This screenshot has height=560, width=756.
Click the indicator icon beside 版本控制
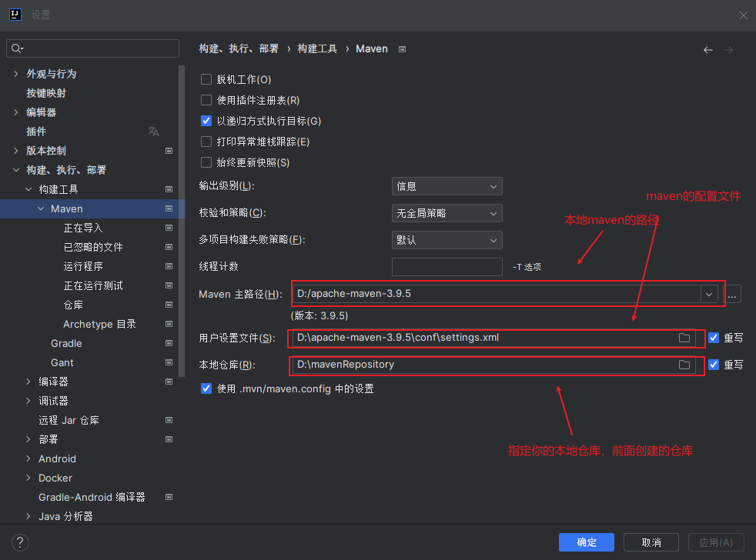coord(169,151)
